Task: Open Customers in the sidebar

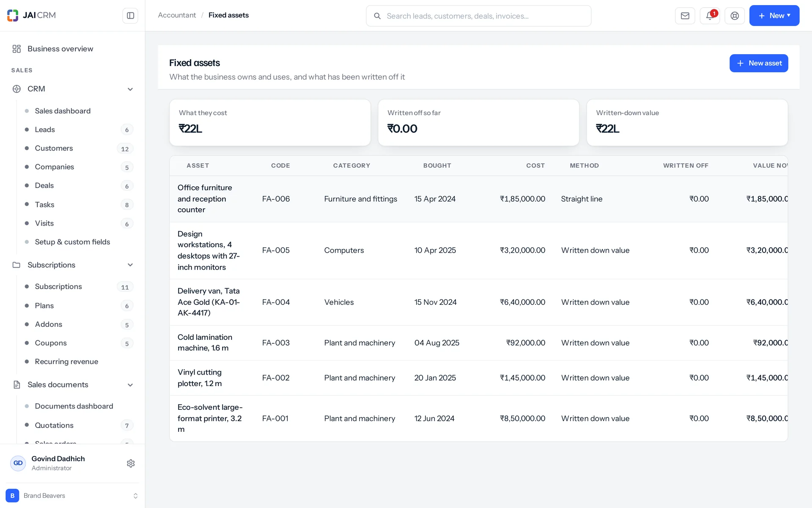Action: (x=54, y=148)
